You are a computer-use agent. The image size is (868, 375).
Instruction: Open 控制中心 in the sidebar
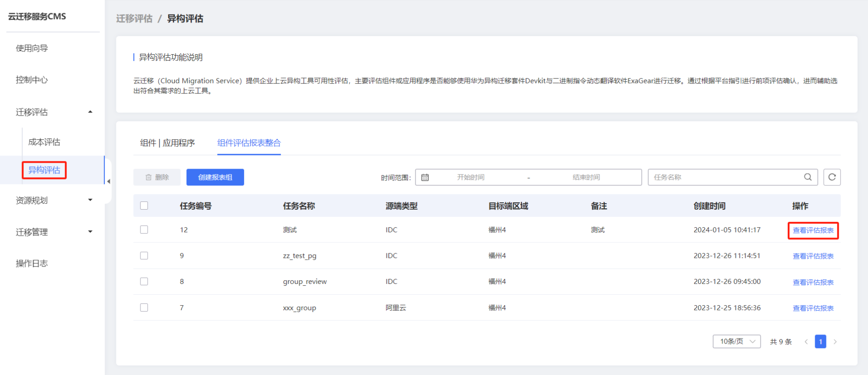[x=32, y=80]
